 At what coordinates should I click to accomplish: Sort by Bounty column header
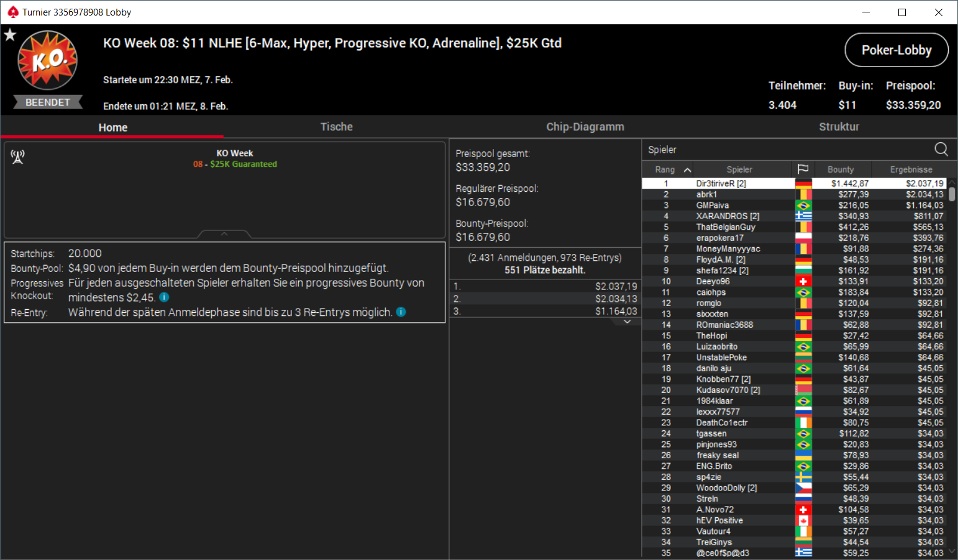pyautogui.click(x=841, y=169)
